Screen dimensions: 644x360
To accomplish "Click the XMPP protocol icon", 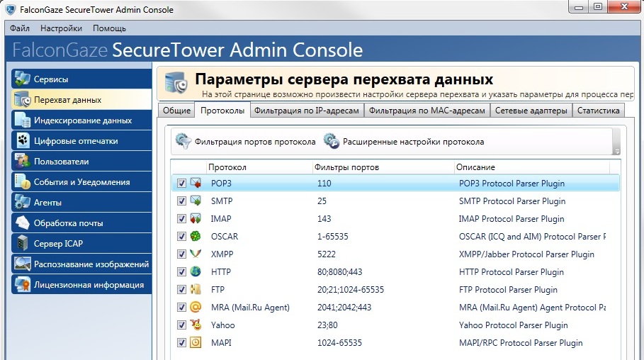I will [196, 254].
